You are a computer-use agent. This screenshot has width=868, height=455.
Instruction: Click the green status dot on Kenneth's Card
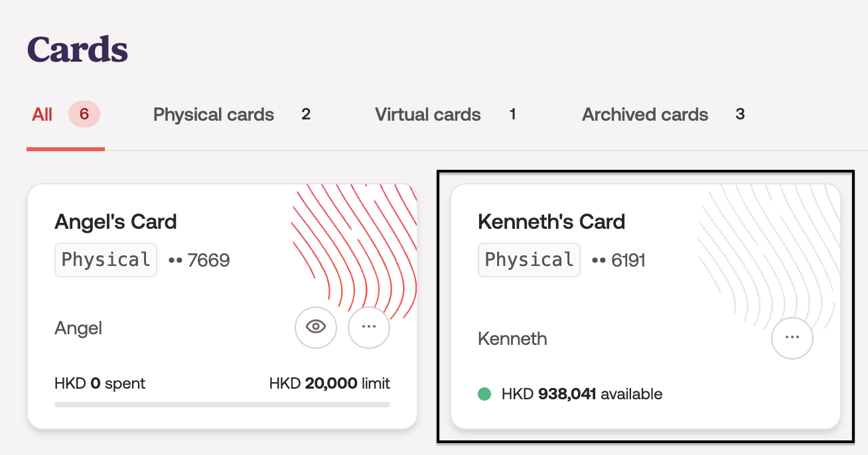click(484, 395)
